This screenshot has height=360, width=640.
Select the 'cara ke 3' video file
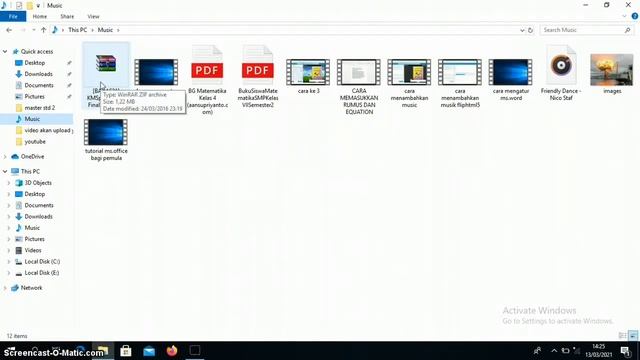point(308,72)
